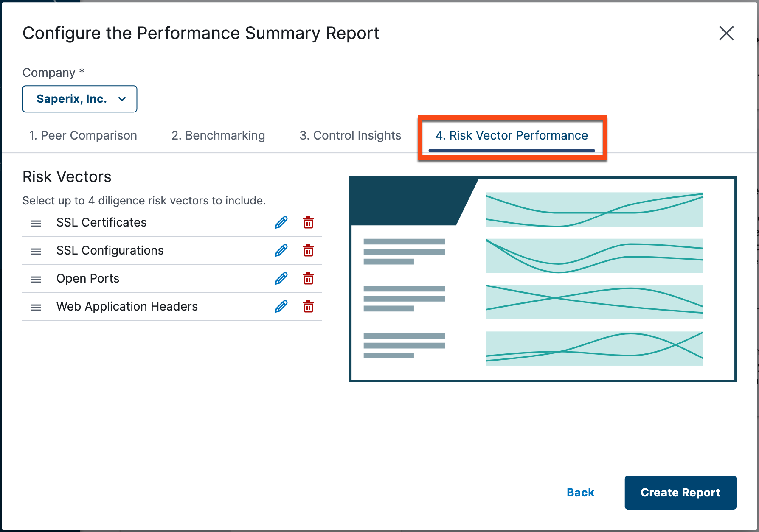
Task: Close the Performance Summary Report dialog
Action: (x=726, y=34)
